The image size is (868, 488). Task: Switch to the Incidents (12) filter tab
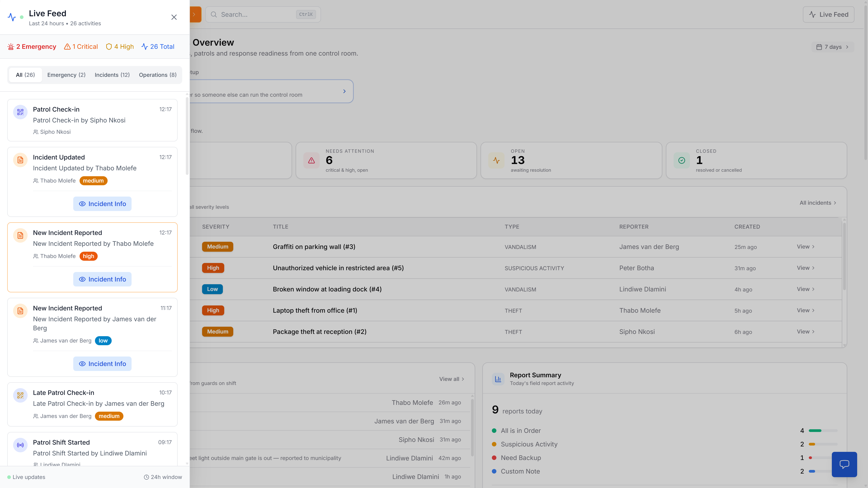click(112, 75)
